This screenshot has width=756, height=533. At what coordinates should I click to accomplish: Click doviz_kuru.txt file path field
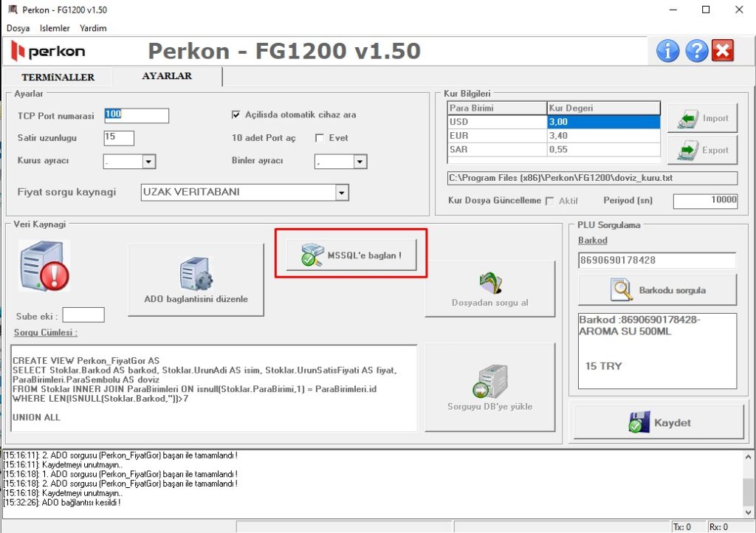[592, 178]
